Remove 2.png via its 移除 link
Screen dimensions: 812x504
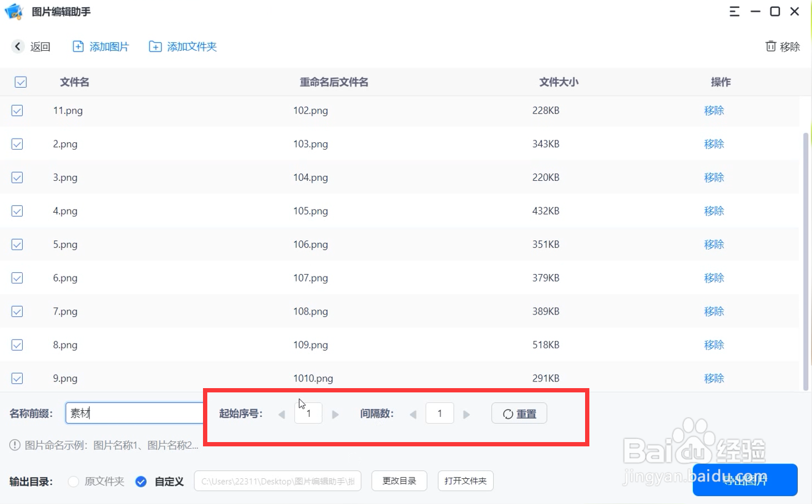tap(714, 144)
